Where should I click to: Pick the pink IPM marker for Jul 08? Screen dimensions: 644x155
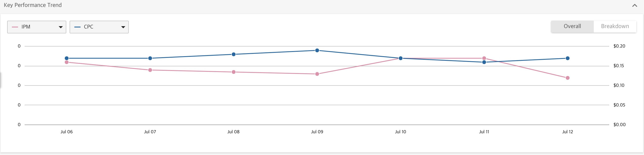coord(234,72)
